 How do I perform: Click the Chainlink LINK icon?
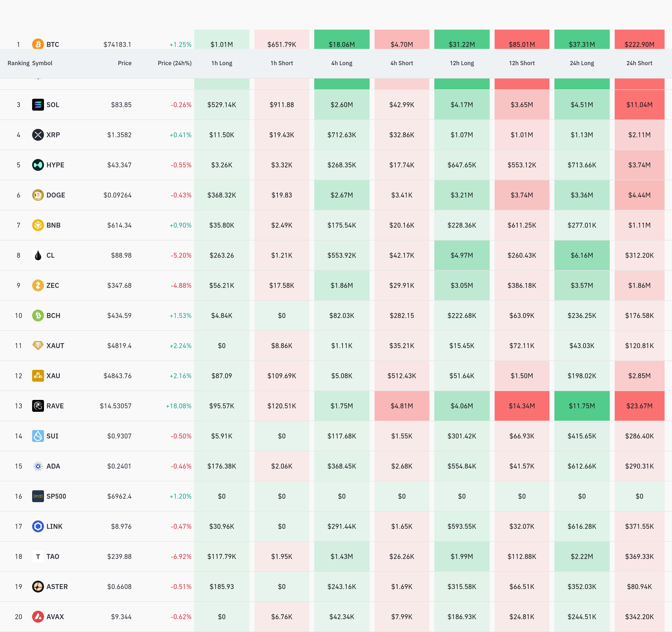[38, 526]
